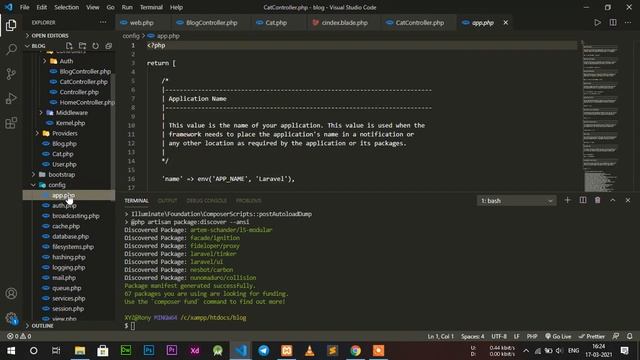Image resolution: width=640 pixels, height=360 pixels.
Task: Select the terminal shell dropdown '1: bash'
Action: click(516, 201)
